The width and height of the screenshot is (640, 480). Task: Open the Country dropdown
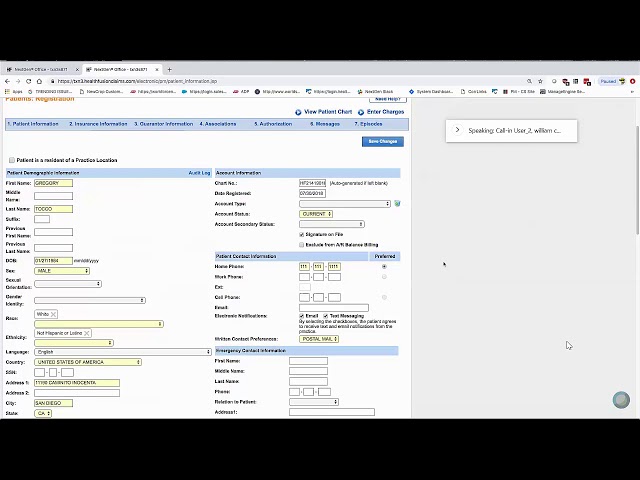coord(88,362)
